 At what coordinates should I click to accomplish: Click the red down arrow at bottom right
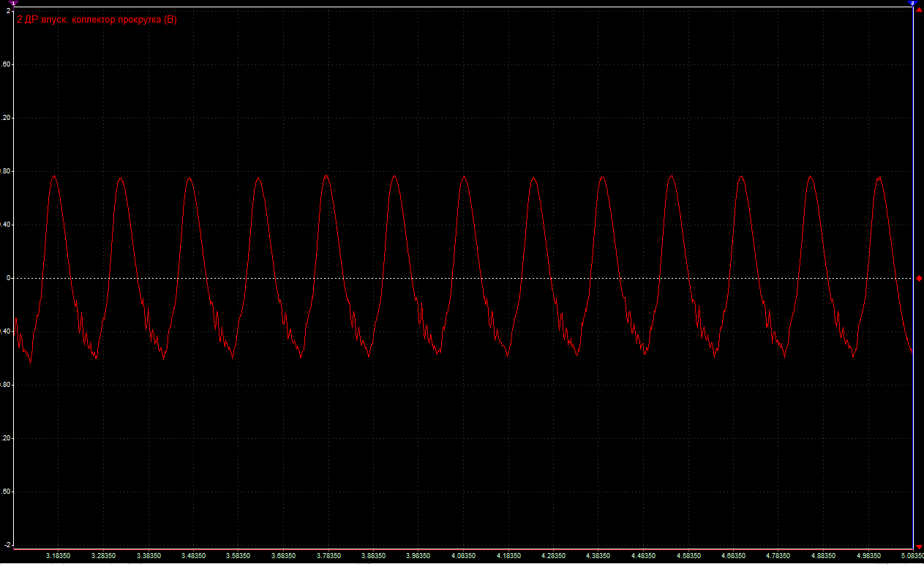pos(920,547)
